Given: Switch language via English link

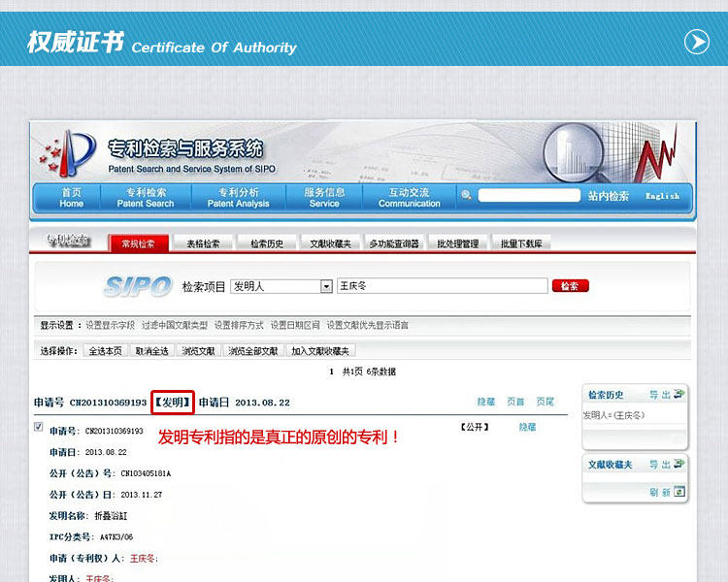Looking at the screenshot, I should [663, 196].
